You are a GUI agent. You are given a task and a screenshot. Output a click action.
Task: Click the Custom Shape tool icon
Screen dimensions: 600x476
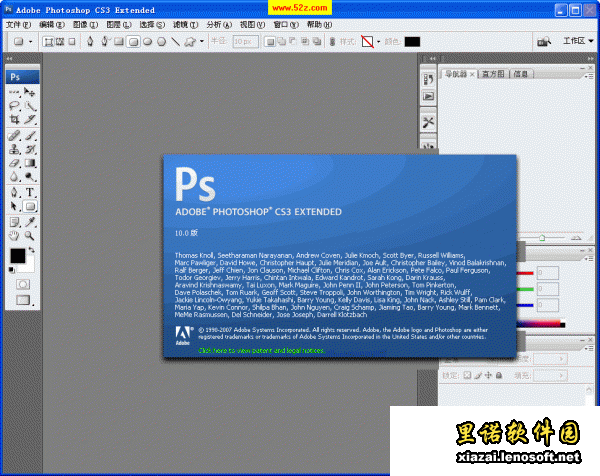(x=189, y=42)
